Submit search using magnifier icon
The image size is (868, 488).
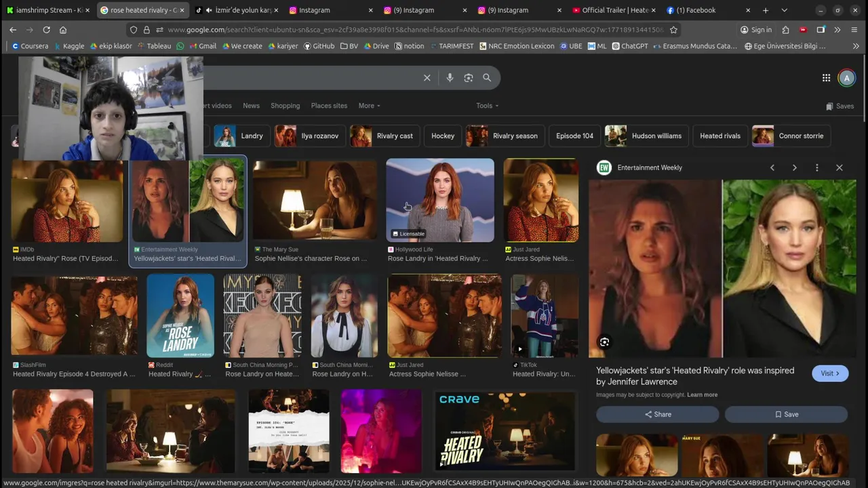pos(487,78)
